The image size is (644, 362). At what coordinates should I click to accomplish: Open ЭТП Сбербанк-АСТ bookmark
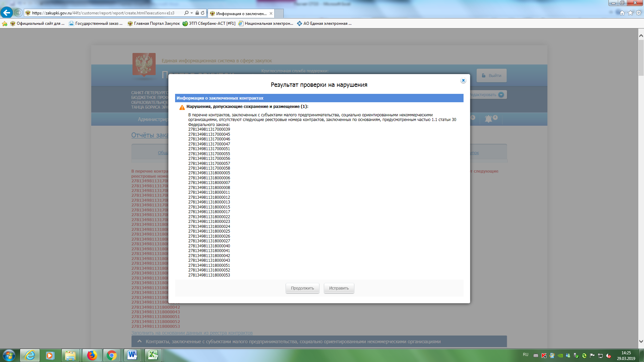[209, 23]
